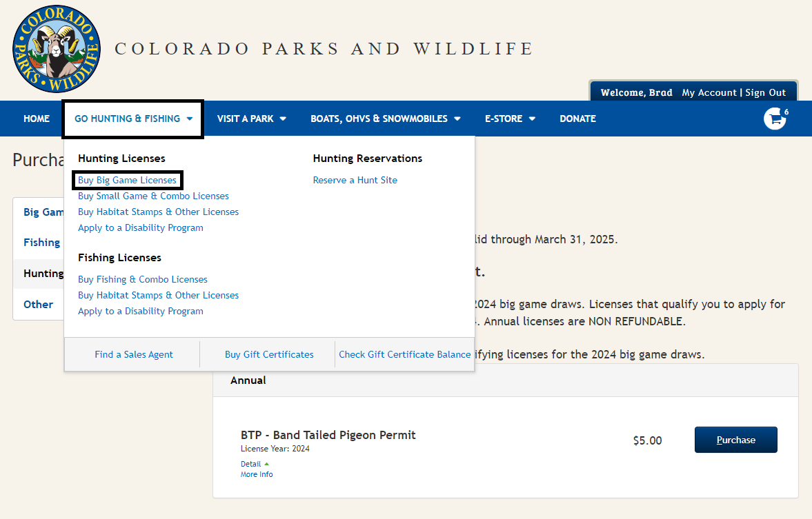Screen dimensions: 812x519
Task: Click the $5.00 price
Action: coord(647,440)
